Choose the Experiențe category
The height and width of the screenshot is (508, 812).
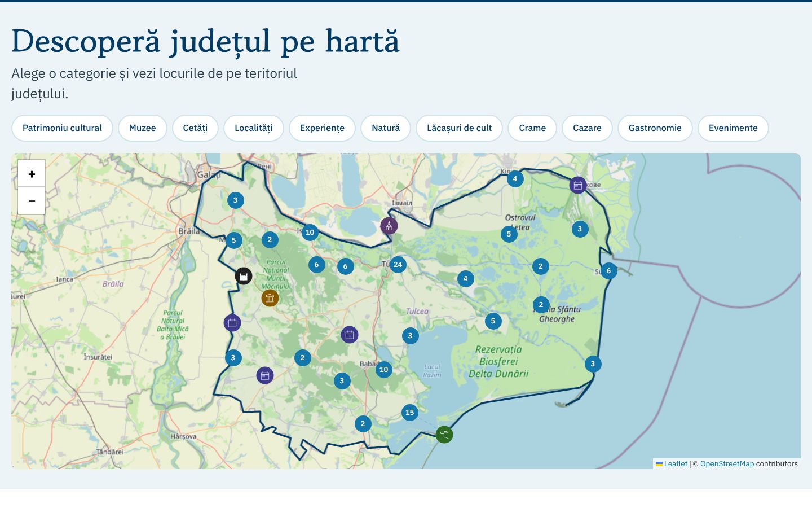tap(322, 128)
